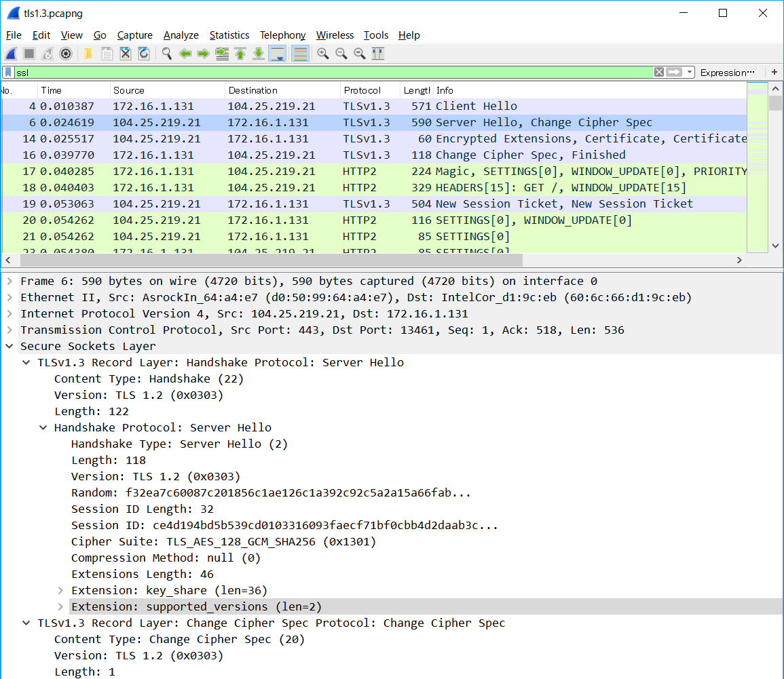Click the close capture file icon
The image size is (784, 679).
tap(125, 54)
